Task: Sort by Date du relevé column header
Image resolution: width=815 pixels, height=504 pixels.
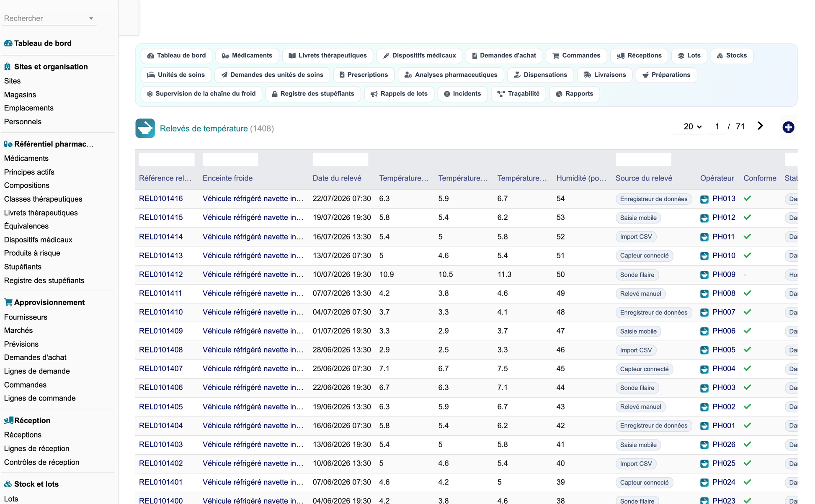Action: click(337, 178)
